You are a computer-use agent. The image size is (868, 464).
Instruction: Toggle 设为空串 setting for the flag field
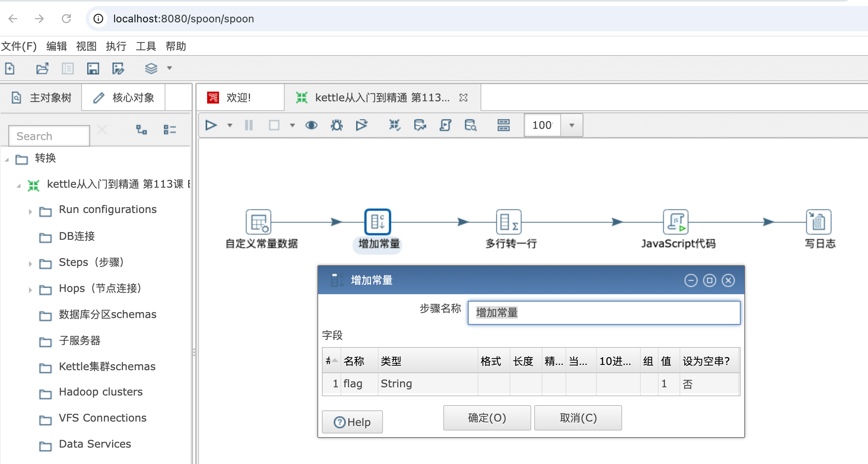tap(687, 384)
